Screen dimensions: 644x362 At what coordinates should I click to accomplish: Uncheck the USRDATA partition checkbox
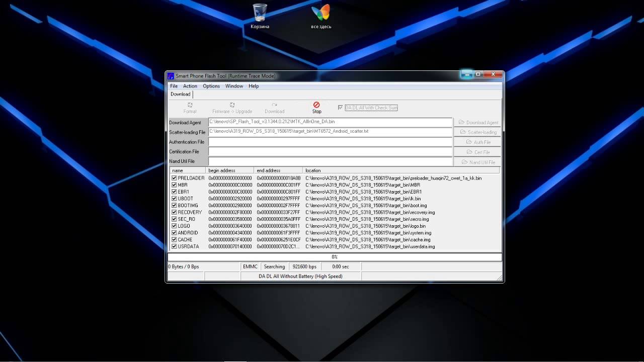coord(174,246)
